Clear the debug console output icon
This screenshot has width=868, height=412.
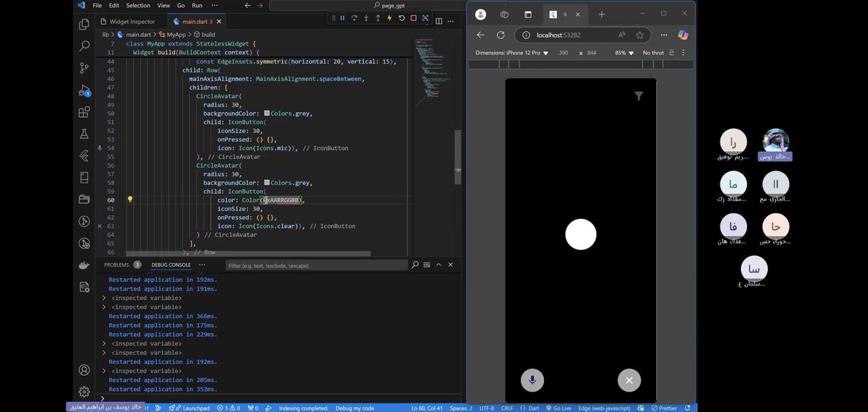[x=426, y=265]
